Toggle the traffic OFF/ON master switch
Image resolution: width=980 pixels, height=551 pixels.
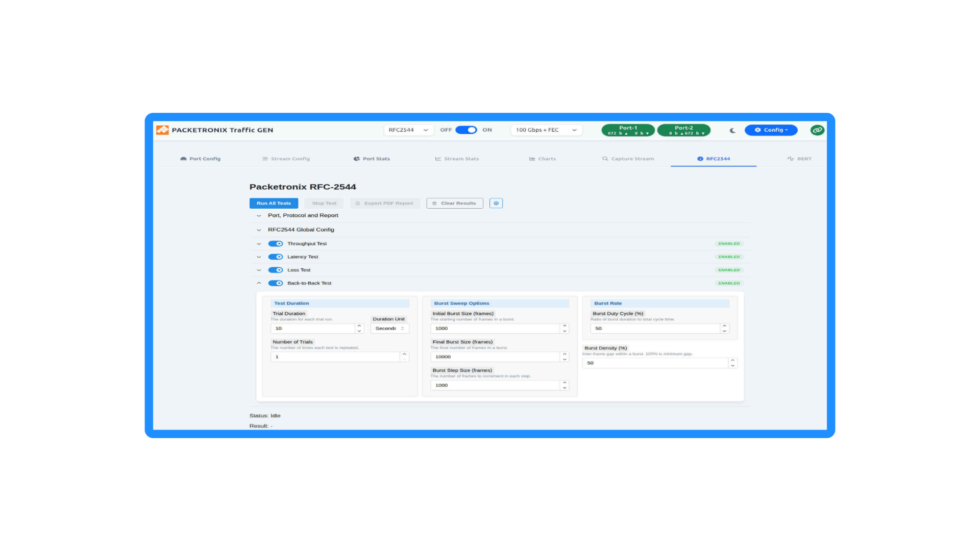pyautogui.click(x=466, y=130)
